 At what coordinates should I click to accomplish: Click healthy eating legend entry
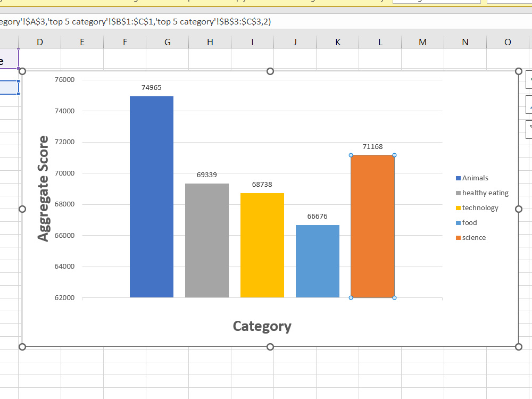(482, 193)
